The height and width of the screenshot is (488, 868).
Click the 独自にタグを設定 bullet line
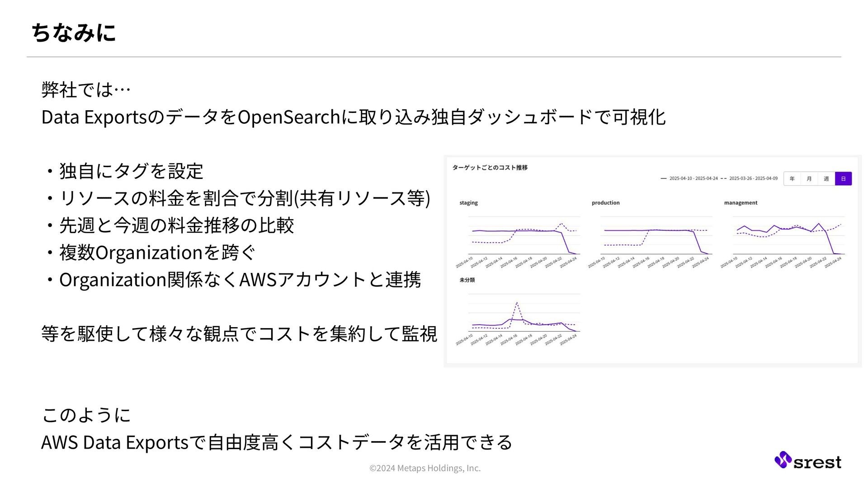131,171
